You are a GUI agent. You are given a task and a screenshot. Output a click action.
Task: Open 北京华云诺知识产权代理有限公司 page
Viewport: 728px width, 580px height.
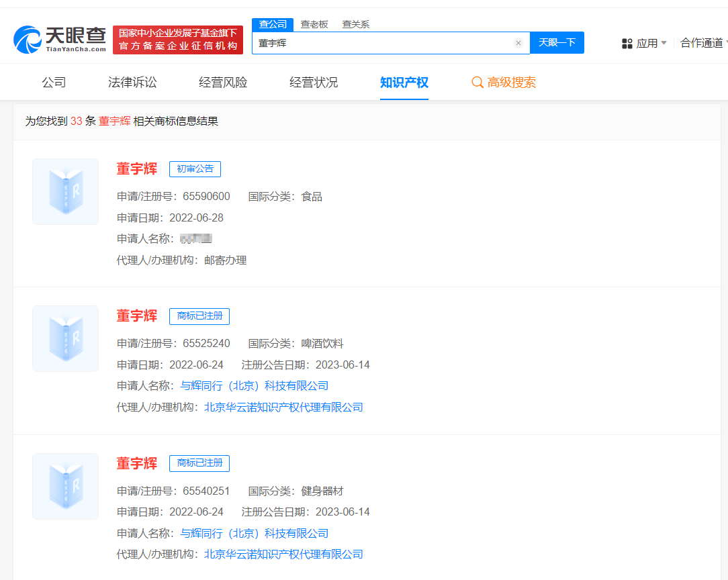[x=283, y=407]
